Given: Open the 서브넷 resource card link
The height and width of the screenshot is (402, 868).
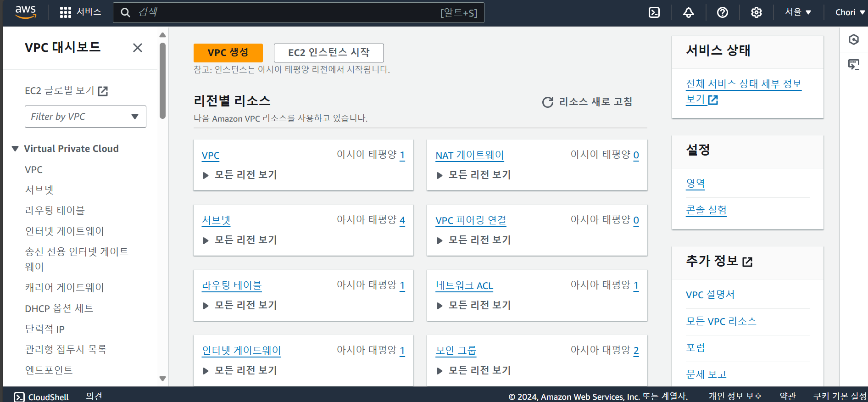Looking at the screenshot, I should coord(216,221).
